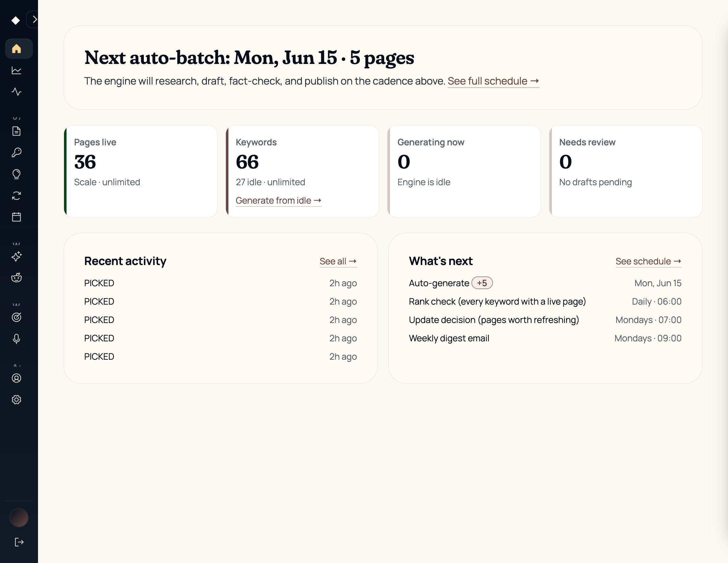Open the Reddit icon in sidebar
The height and width of the screenshot is (563, 728).
tap(16, 277)
